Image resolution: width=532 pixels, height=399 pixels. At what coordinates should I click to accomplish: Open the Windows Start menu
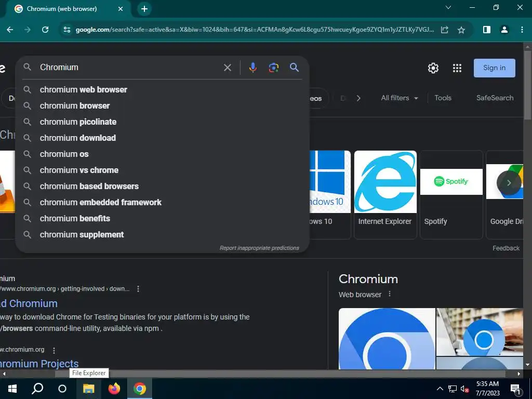(x=12, y=389)
